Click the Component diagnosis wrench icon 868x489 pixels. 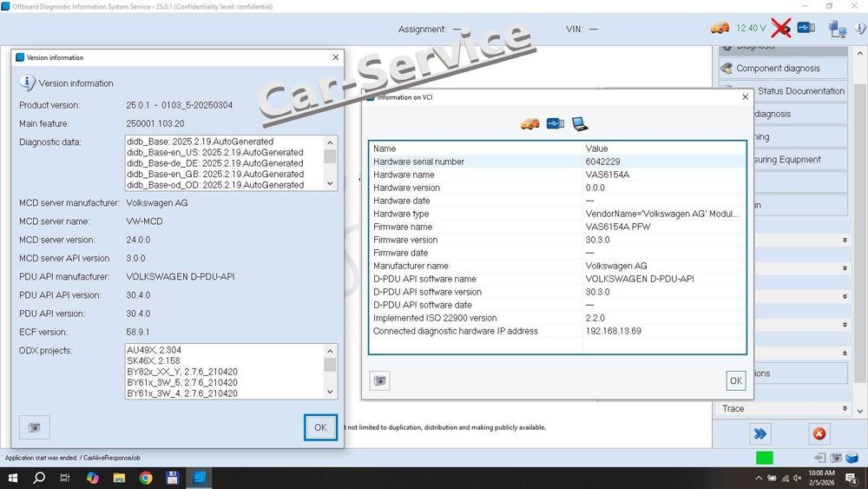pyautogui.click(x=727, y=68)
